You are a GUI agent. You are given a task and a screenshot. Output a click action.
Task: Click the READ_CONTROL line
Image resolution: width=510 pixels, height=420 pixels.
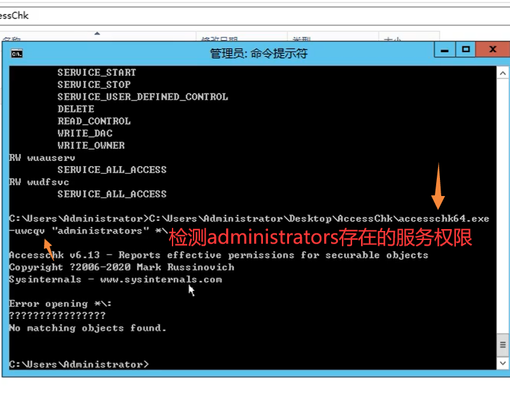click(x=94, y=121)
